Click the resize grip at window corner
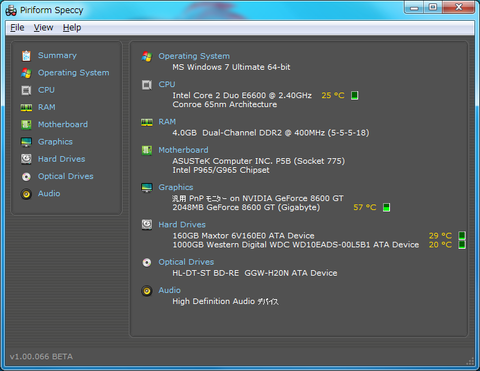480x371 pixels. coord(470,361)
